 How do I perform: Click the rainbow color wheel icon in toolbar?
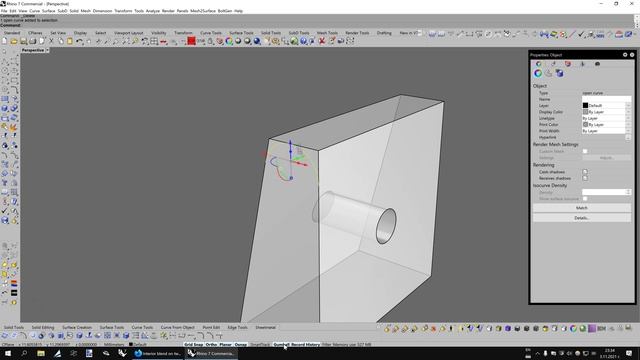(x=229, y=41)
